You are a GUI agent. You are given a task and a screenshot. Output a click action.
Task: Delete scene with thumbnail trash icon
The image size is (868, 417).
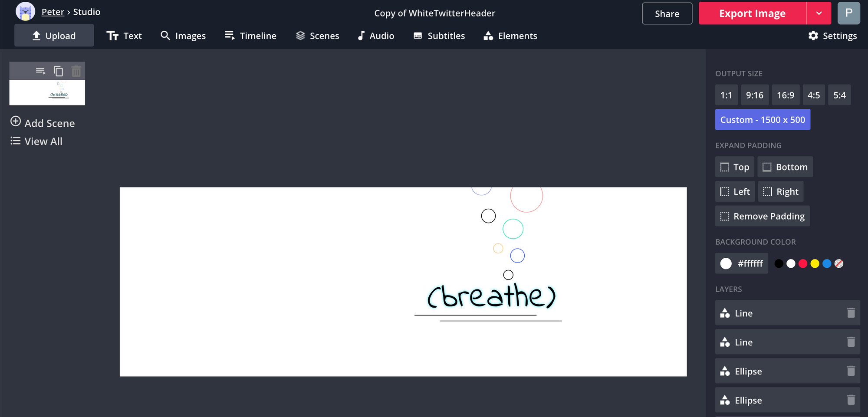pyautogui.click(x=76, y=71)
